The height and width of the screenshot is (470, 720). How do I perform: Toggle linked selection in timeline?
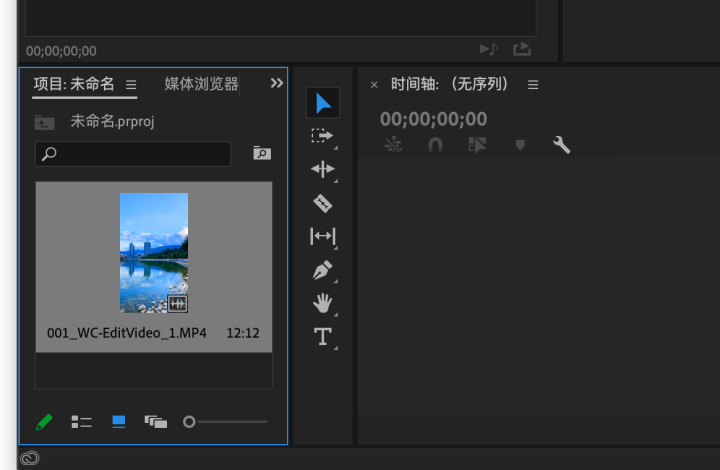tap(477, 145)
